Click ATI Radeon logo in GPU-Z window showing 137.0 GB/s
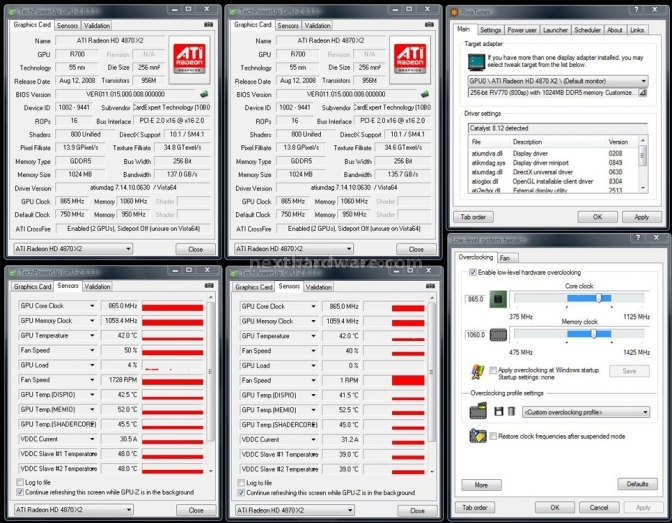 [189, 59]
